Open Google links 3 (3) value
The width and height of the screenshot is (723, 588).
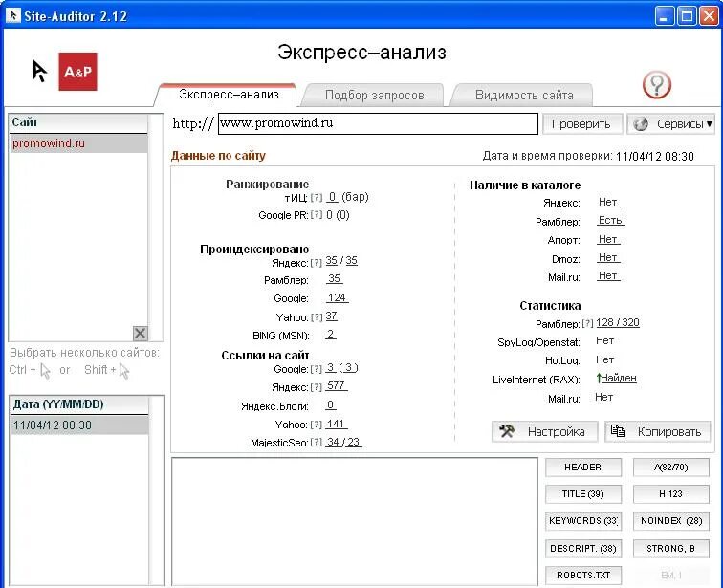click(341, 368)
